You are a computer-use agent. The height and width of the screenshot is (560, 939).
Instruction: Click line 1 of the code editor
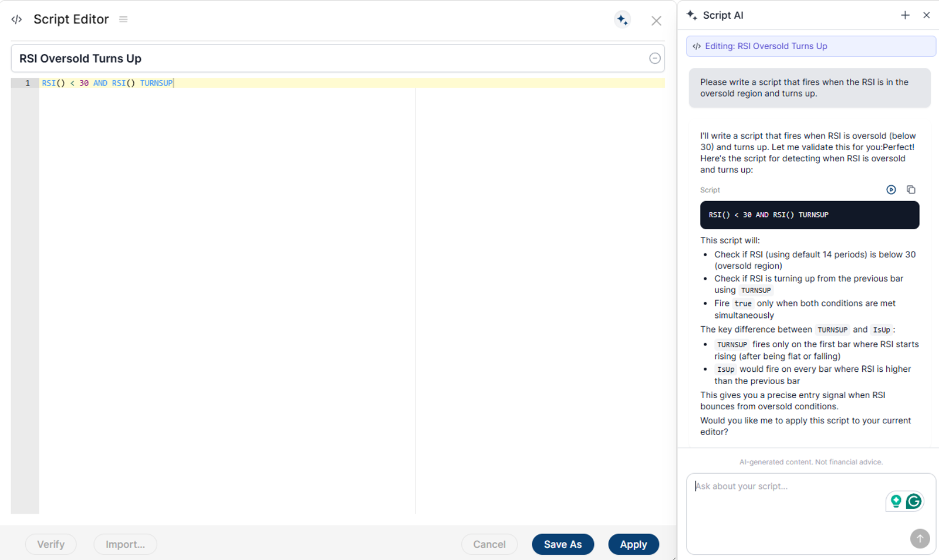(352, 83)
